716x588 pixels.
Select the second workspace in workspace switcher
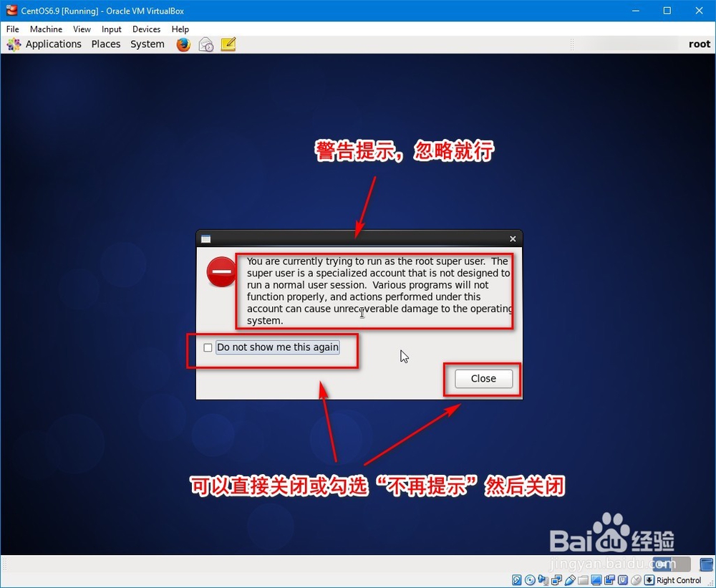pos(682,564)
